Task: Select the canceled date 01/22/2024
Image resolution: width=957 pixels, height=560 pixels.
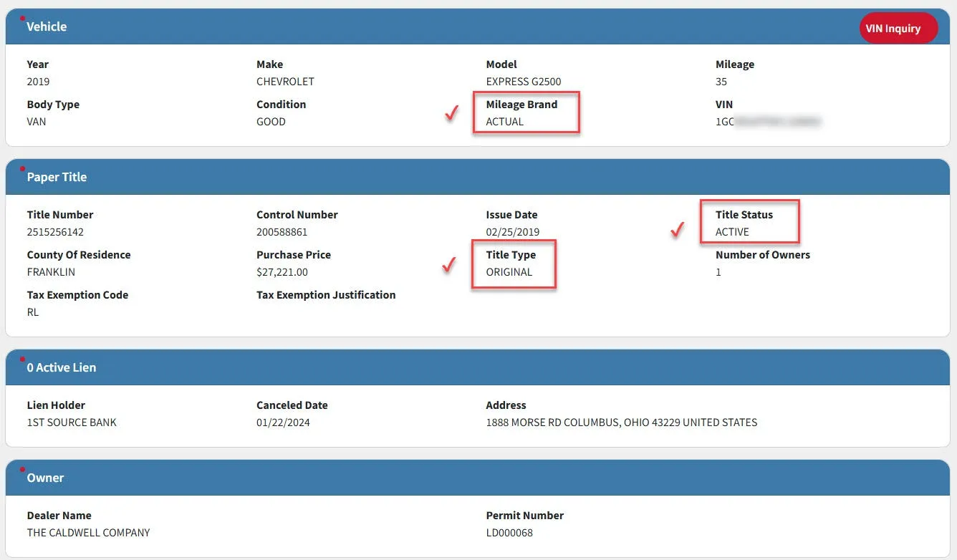Action: coord(284,423)
